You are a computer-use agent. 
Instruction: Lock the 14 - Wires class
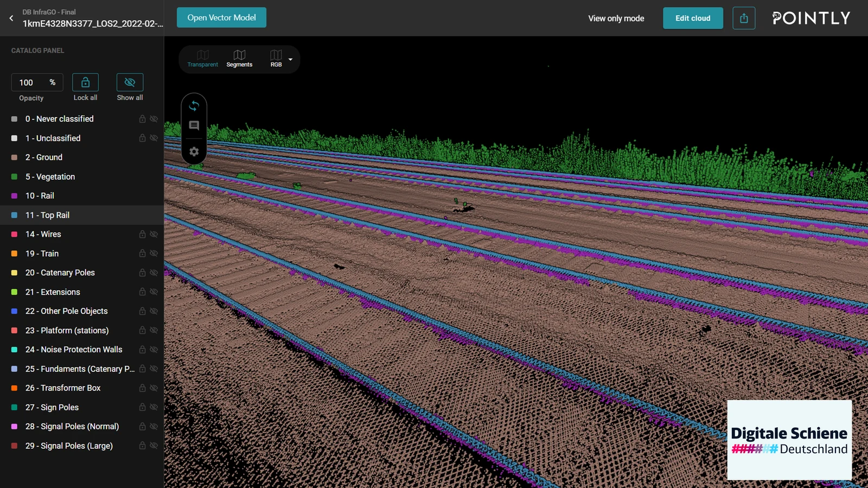[x=142, y=234]
